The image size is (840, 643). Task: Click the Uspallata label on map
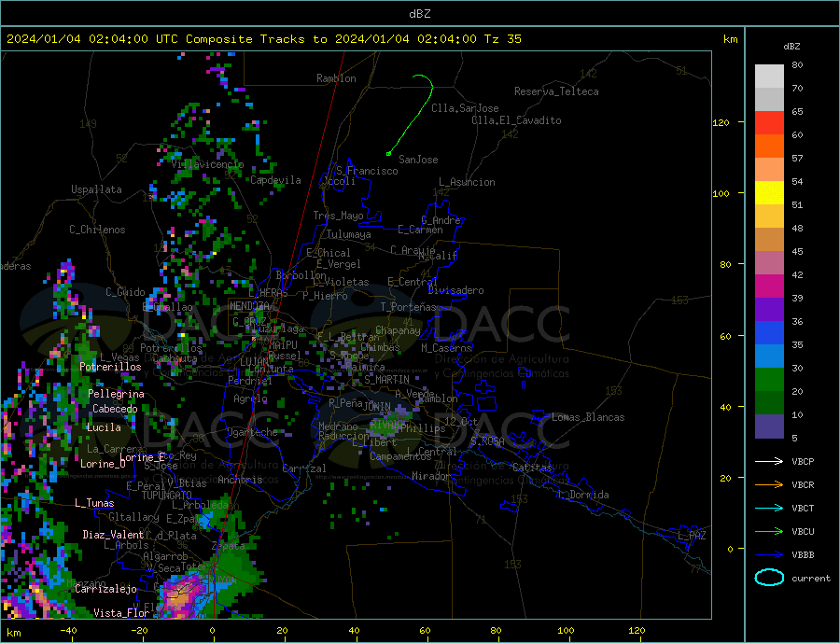pos(96,189)
